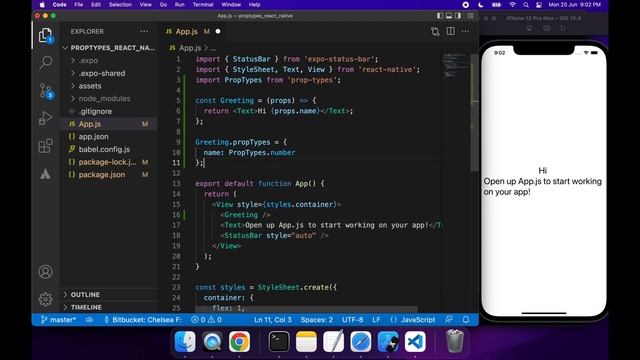640x360 pixels.
Task: Click the simulator home indicator bar
Action: [x=544, y=313]
